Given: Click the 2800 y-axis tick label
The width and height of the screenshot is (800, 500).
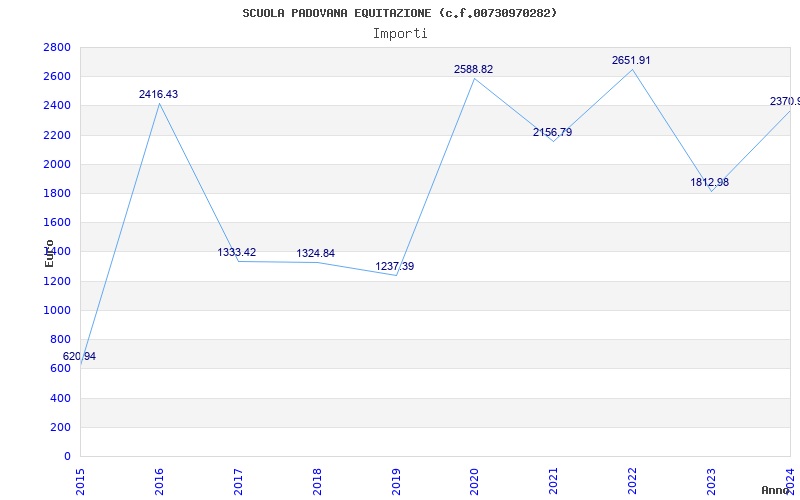Looking at the screenshot, I should (57, 47).
